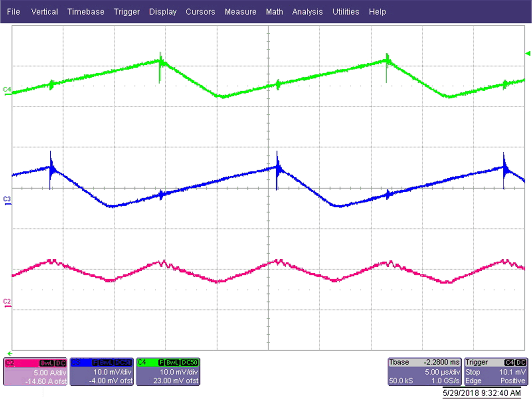
Task: Click the green trigger delay arrow below the grid
Action: 10,354
